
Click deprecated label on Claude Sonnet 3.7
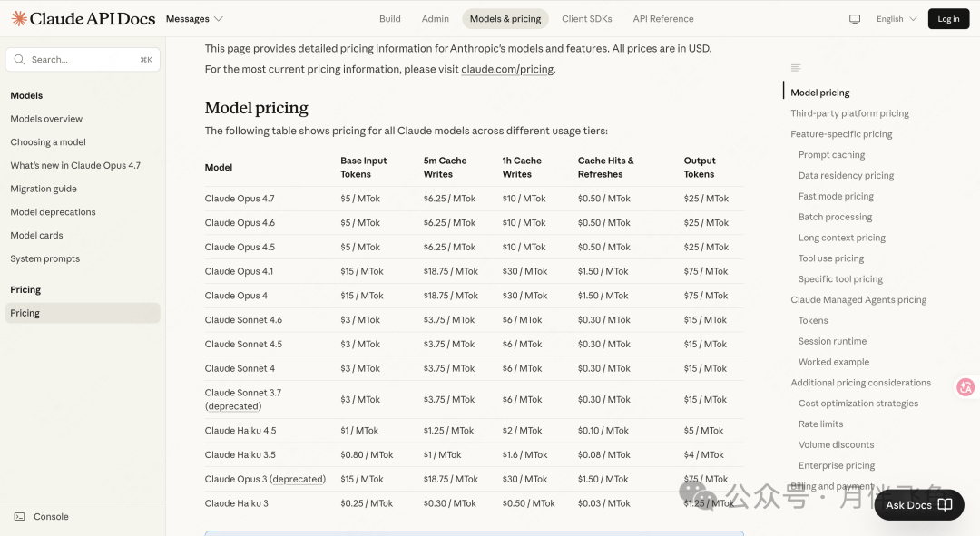click(233, 406)
